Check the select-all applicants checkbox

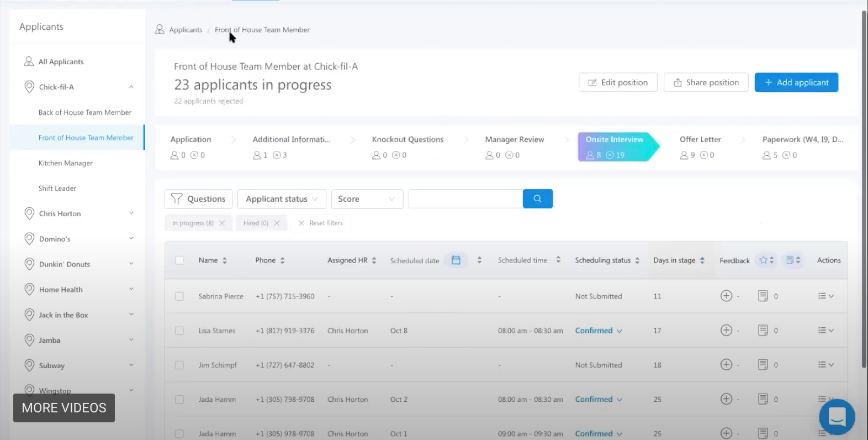click(x=179, y=260)
